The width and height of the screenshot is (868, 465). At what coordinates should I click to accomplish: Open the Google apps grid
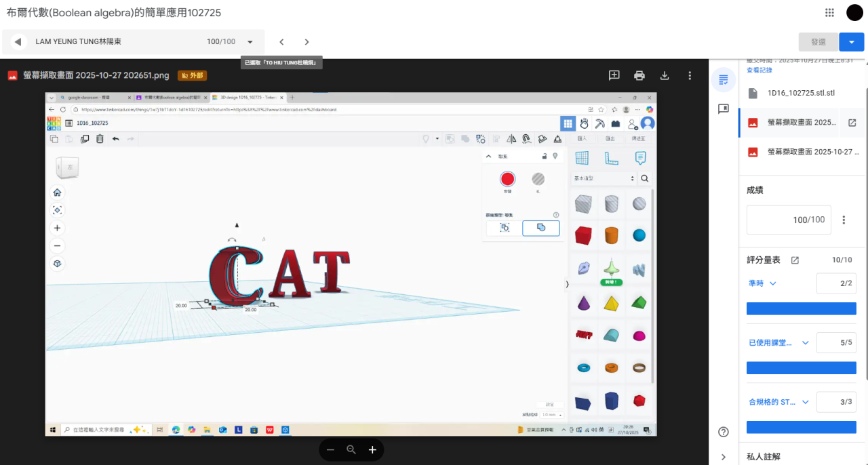(829, 12)
